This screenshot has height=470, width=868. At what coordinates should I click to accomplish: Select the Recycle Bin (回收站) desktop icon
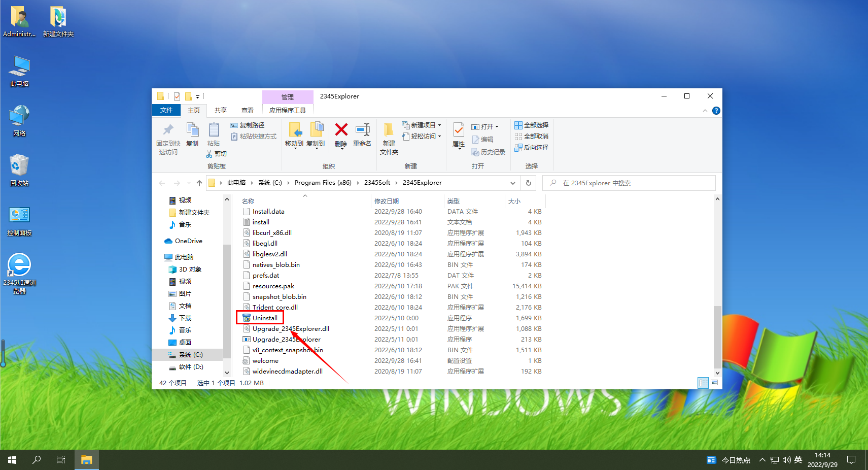click(x=19, y=170)
